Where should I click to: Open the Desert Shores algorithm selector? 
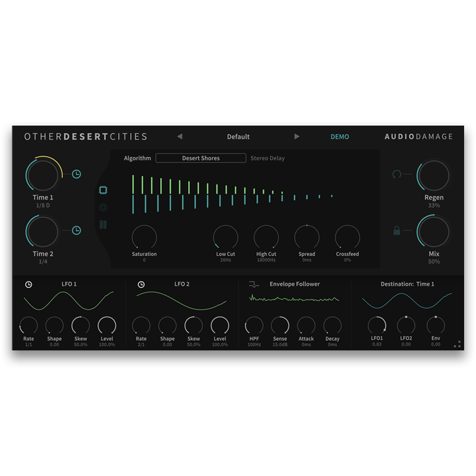201,158
